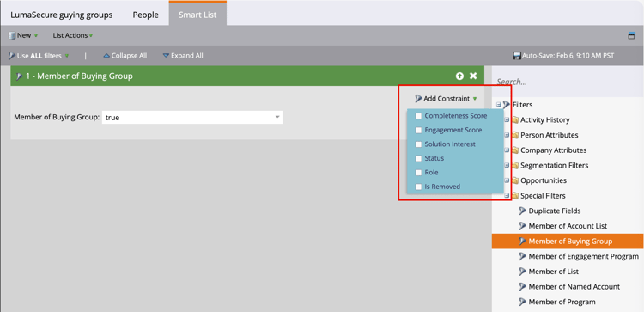Check the Status constraint
The image size is (644, 312).
point(418,159)
